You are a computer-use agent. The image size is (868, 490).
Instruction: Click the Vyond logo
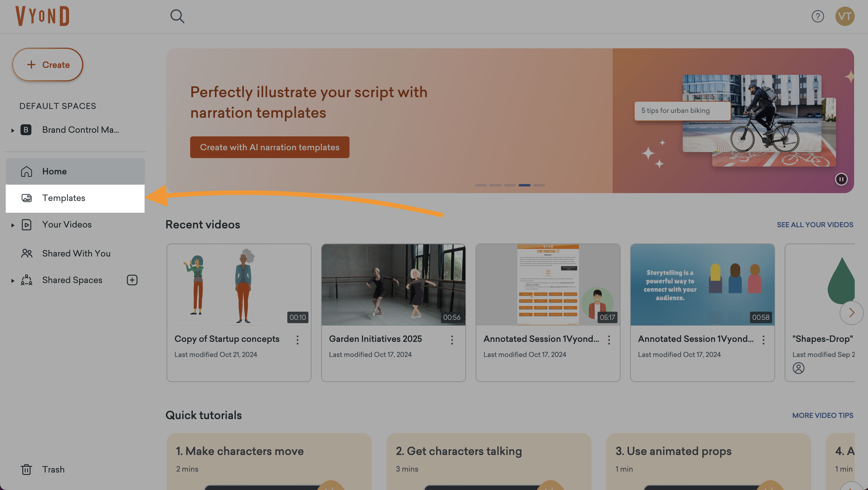coord(43,16)
